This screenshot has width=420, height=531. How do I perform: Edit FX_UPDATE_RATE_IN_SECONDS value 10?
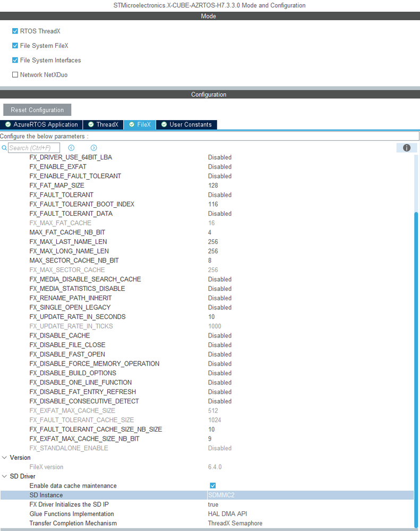click(211, 317)
